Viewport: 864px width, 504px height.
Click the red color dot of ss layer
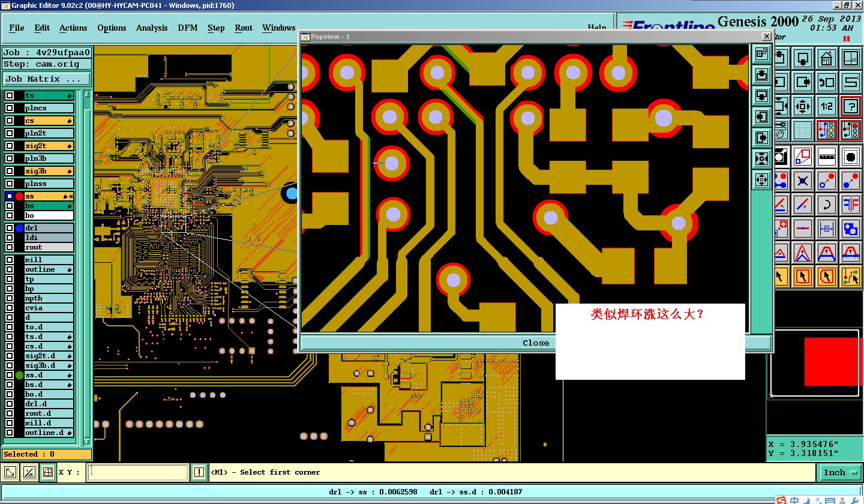point(20,196)
